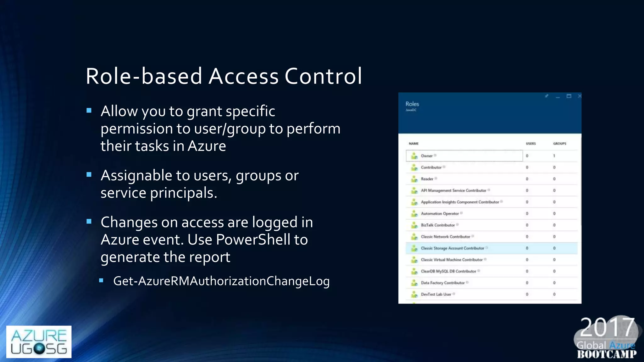Screen dimensions: 644x362
Task: Click the BizTalk Contributor role icon
Action: [414, 225]
